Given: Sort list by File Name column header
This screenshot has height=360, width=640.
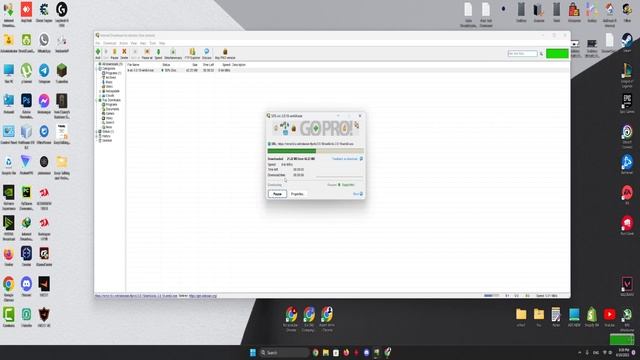Looking at the screenshot, I should [x=133, y=64].
